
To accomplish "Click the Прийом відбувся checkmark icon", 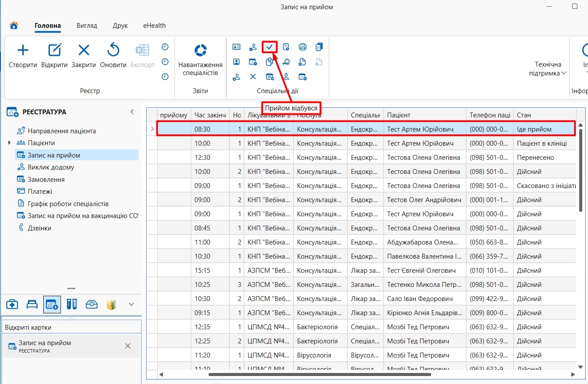I will point(269,47).
